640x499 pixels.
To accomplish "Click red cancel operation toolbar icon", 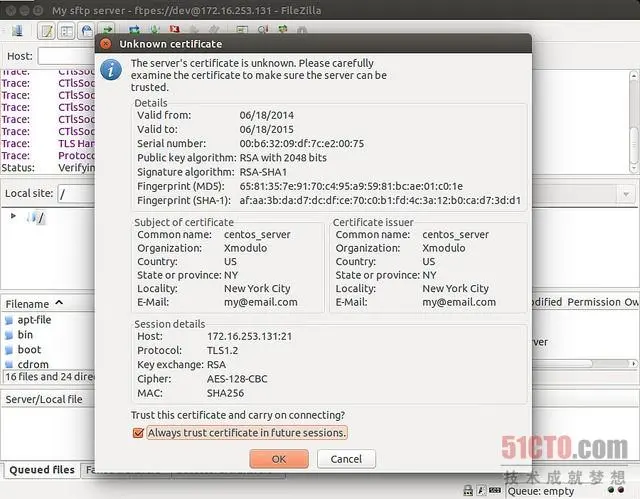I will (x=175, y=29).
